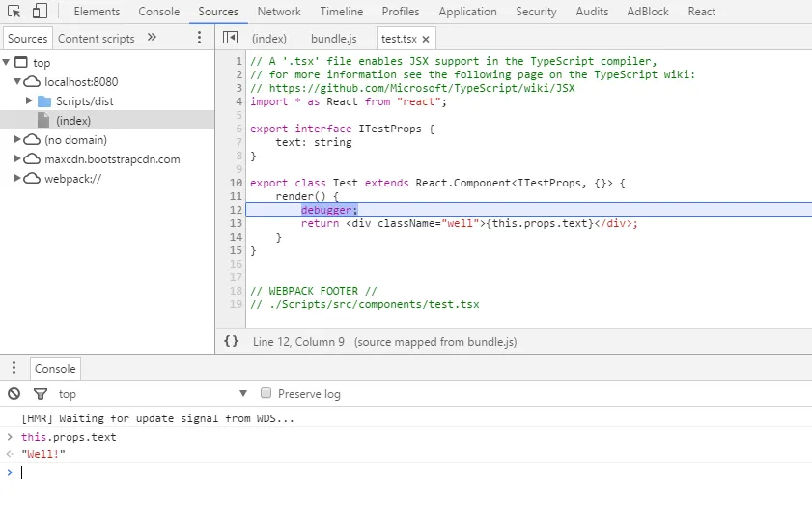Open the console drawer three-dot menu
Viewport: 812px width, 515px height.
tap(14, 368)
